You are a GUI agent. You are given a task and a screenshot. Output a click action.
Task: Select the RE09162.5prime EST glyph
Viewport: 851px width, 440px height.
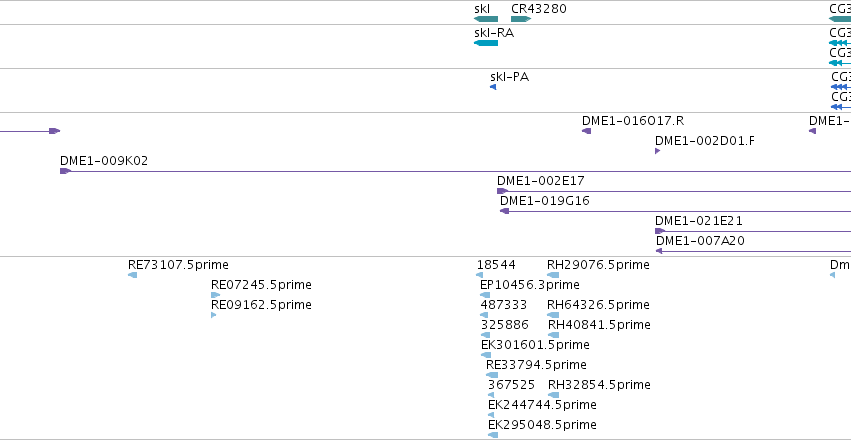coord(214,315)
